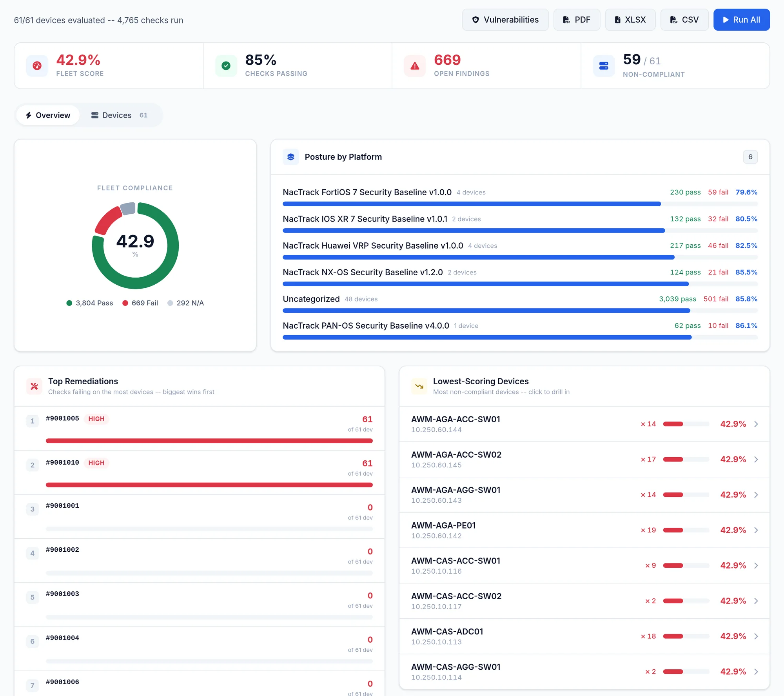Click the Fleet Score gauge icon
Viewport: 784px width, 696px height.
click(x=37, y=66)
